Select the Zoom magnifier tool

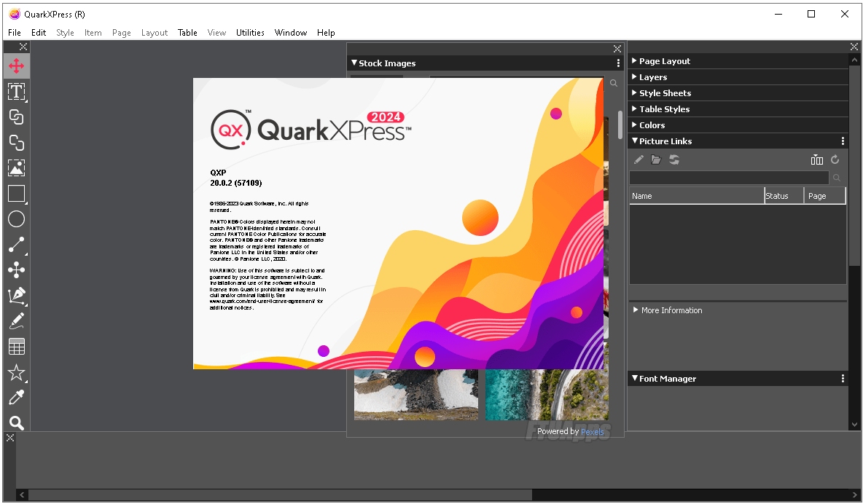17,422
